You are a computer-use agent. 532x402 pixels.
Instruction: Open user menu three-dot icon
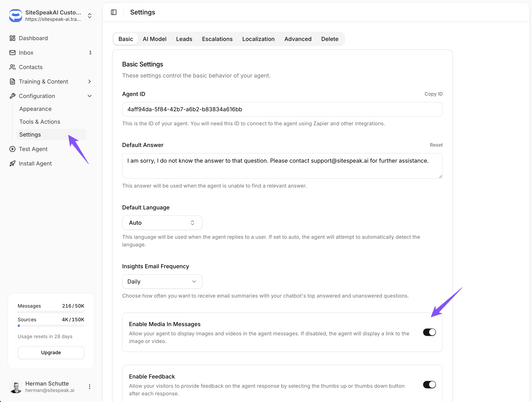tap(89, 387)
